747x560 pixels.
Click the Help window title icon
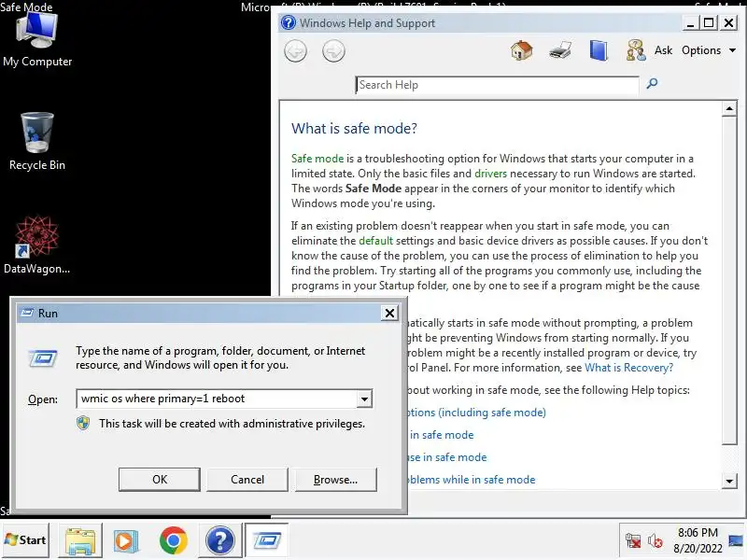tap(289, 22)
